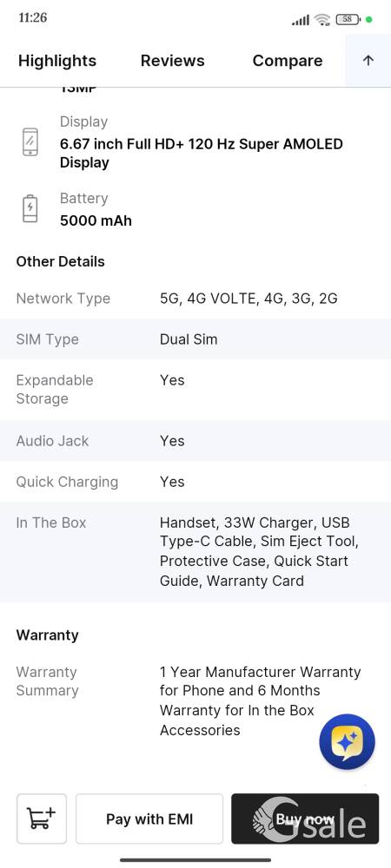391x868 pixels.
Task: Open the AI assistant sparkle chat bubble
Action: (348, 742)
